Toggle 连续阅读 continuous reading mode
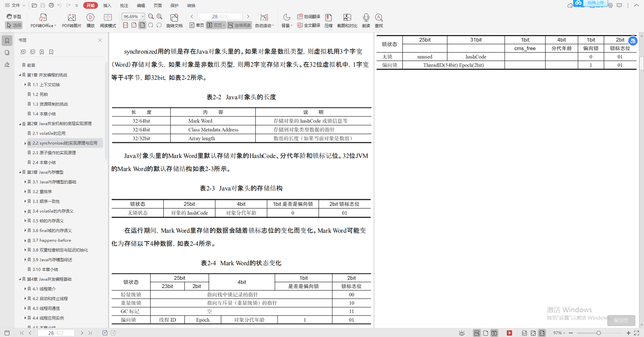The image size is (644, 337). pos(239,25)
